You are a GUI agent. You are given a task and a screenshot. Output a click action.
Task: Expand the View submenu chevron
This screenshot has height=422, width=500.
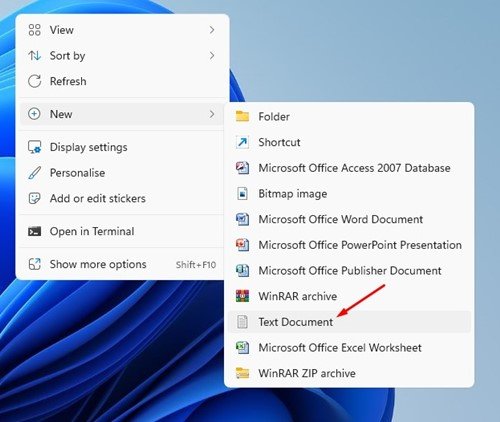point(212,30)
